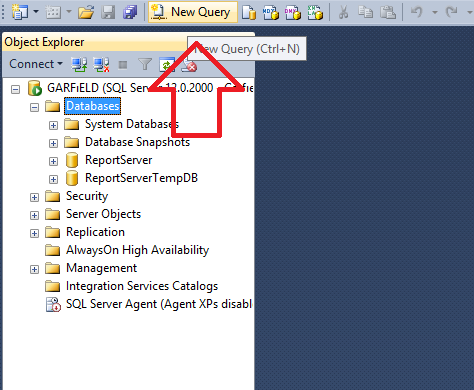This screenshot has height=390, width=474.
Task: Select AlwaysOn High Availability folder
Action: click(137, 250)
